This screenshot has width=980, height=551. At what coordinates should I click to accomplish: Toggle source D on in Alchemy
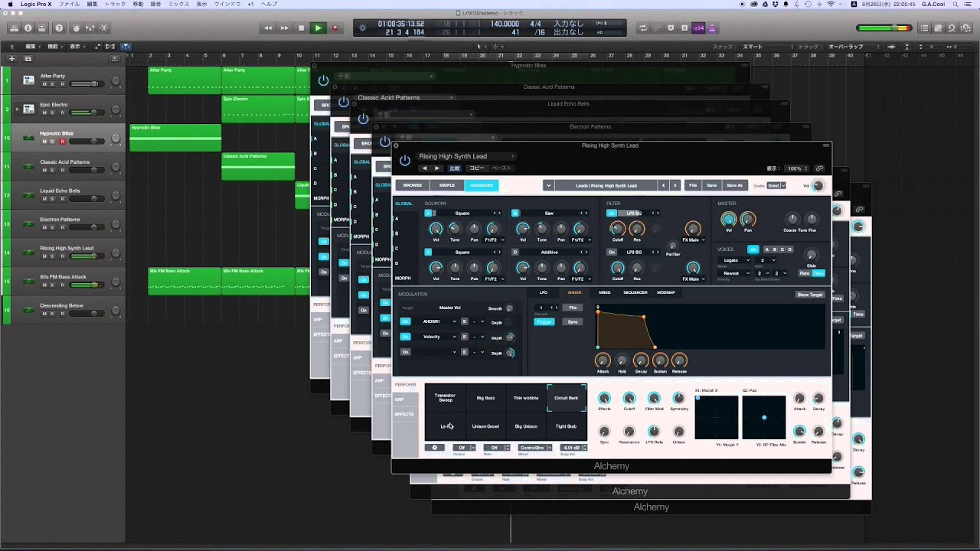pyautogui.click(x=515, y=252)
